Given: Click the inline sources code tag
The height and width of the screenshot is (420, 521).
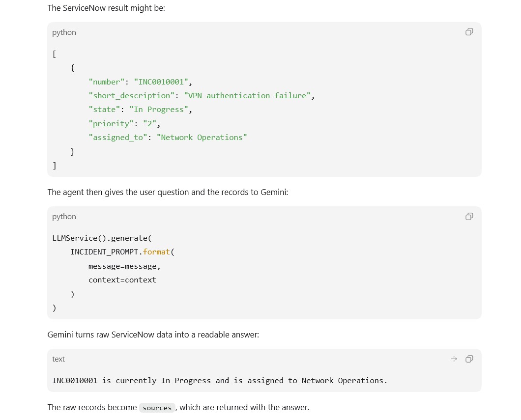Looking at the screenshot, I should coord(157,408).
